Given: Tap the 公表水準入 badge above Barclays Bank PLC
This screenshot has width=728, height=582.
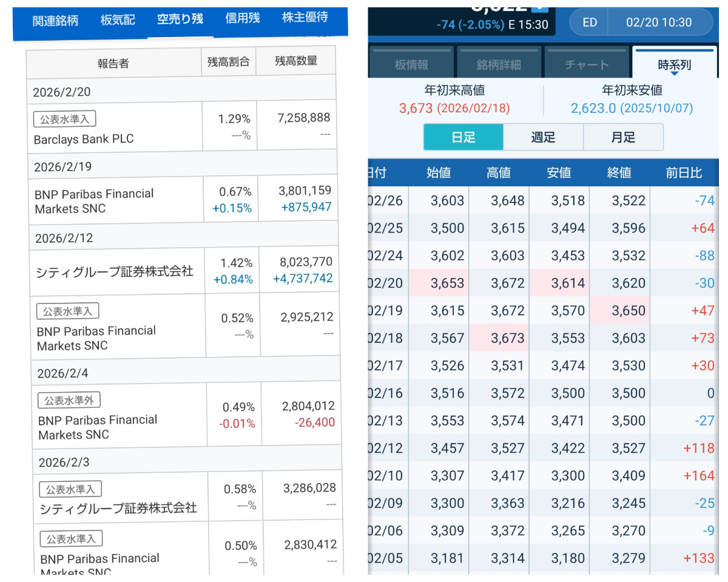Looking at the screenshot, I should [x=65, y=119].
